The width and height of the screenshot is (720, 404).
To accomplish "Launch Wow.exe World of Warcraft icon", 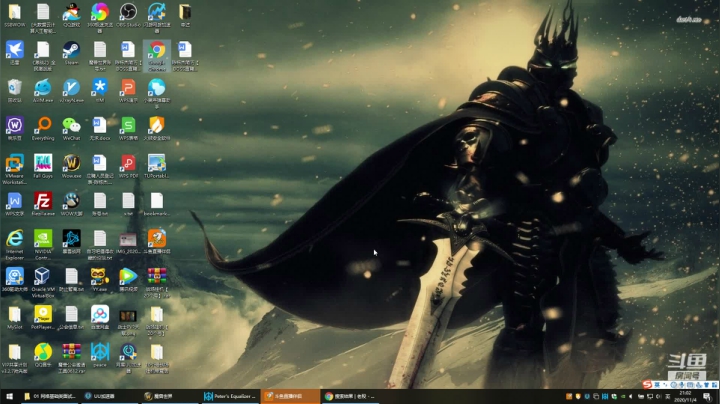I will (x=71, y=166).
